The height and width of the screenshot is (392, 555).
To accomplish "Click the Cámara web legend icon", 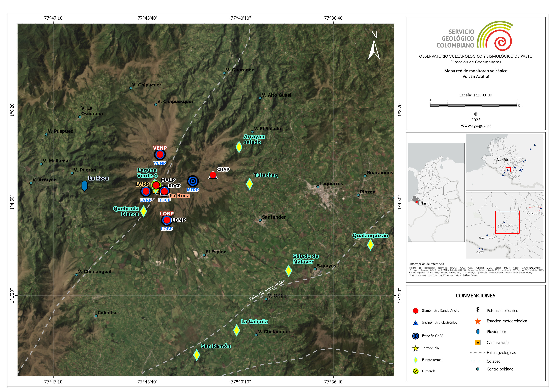I will coord(478,343).
